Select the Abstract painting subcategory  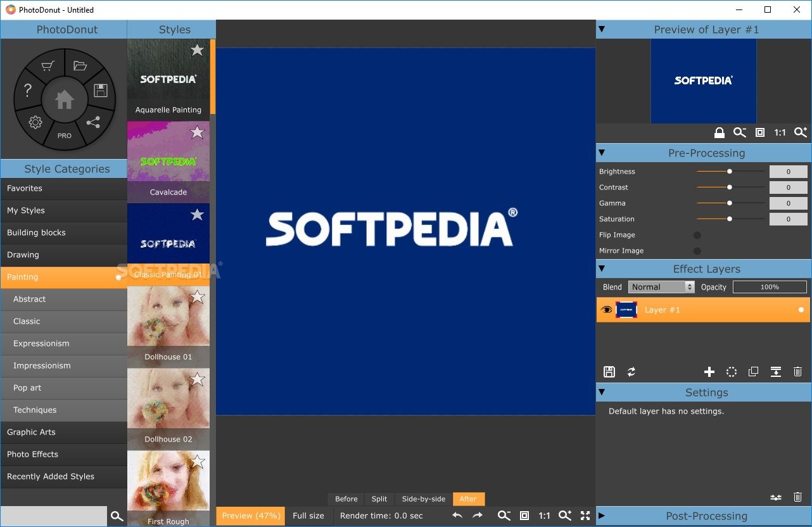point(64,299)
